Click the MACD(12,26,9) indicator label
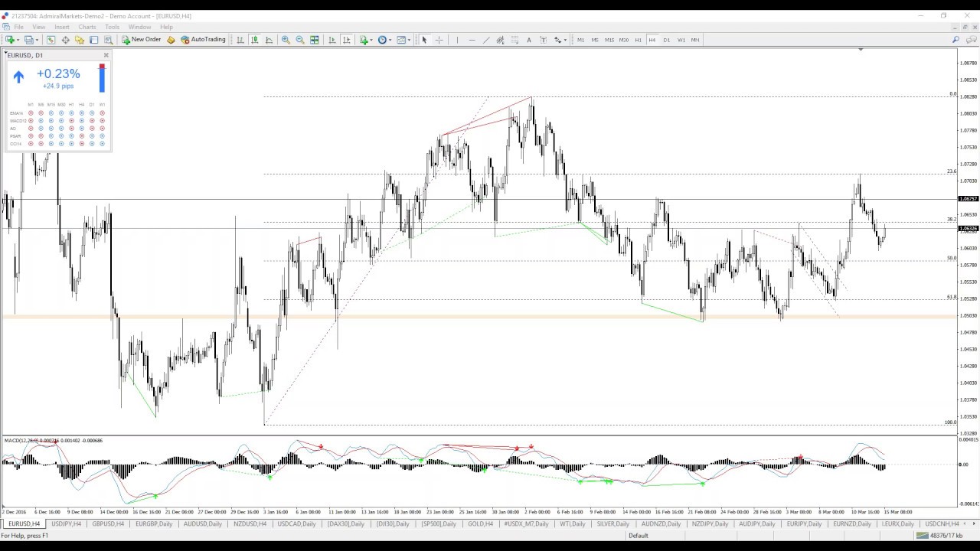Image resolution: width=980 pixels, height=551 pixels. click(22, 441)
